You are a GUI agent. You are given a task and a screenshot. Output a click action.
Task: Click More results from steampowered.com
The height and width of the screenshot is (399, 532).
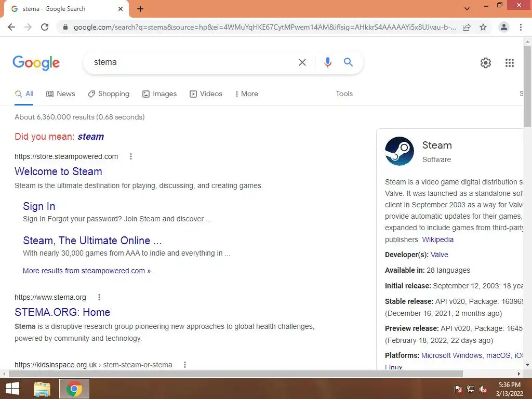(87, 271)
